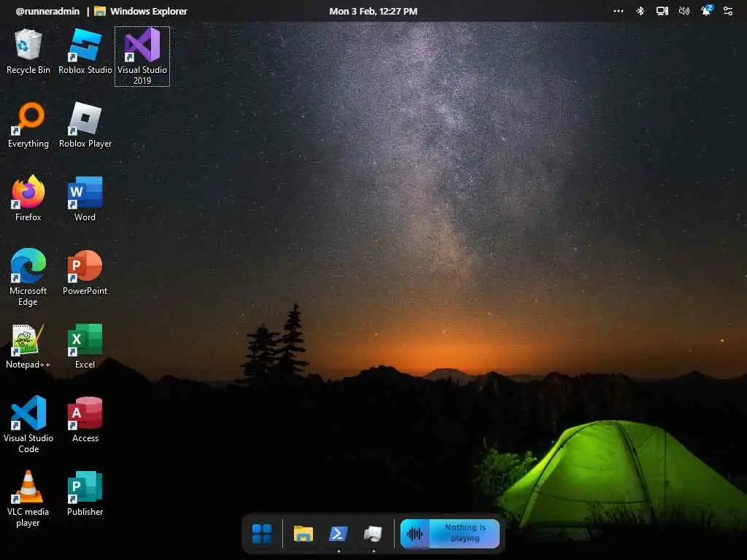Open the Recycle Bin desktop icon
Viewport: 747px width, 560px height.
28,52
